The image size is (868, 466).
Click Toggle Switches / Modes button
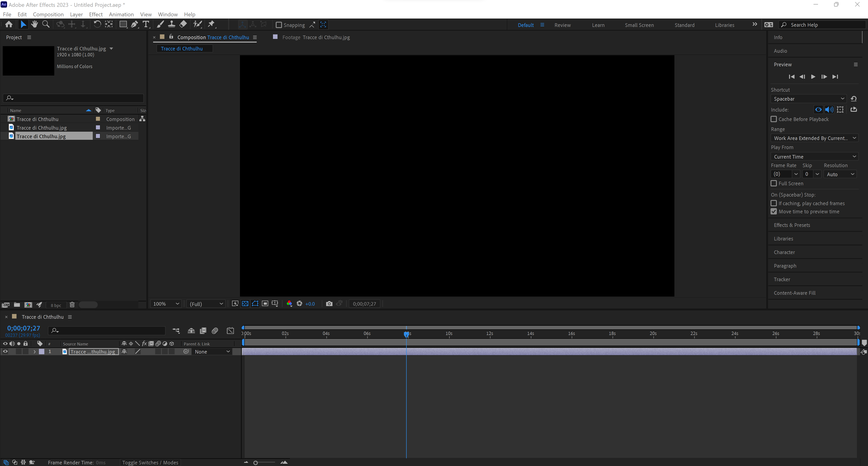[150, 462]
